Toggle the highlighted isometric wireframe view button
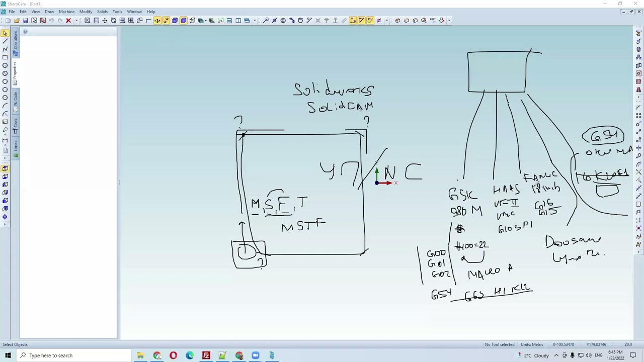Viewport: 644px width, 362px height. click(x=5, y=168)
